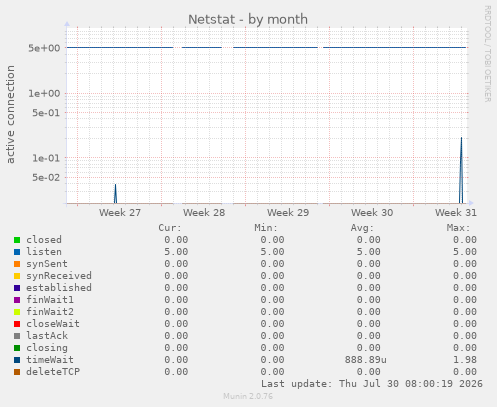497x407 pixels.
Task: Click the '5e+00' y-axis label
Action: pyautogui.click(x=44, y=48)
